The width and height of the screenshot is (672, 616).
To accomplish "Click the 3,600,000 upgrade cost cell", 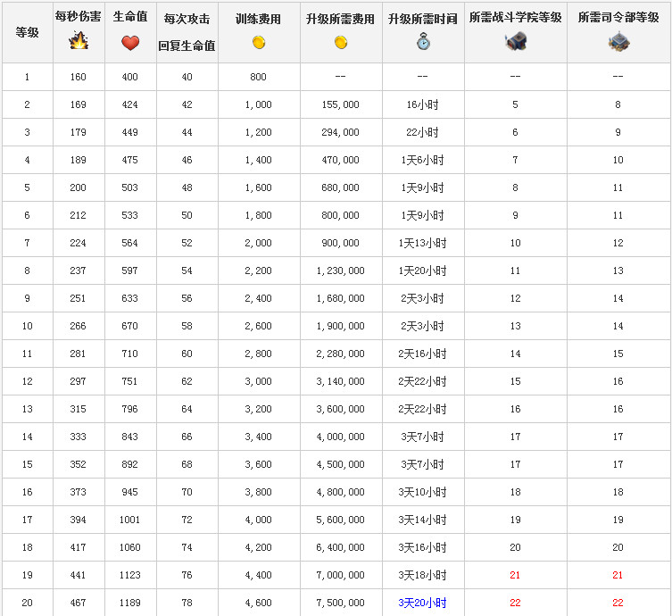I will tap(341, 409).
